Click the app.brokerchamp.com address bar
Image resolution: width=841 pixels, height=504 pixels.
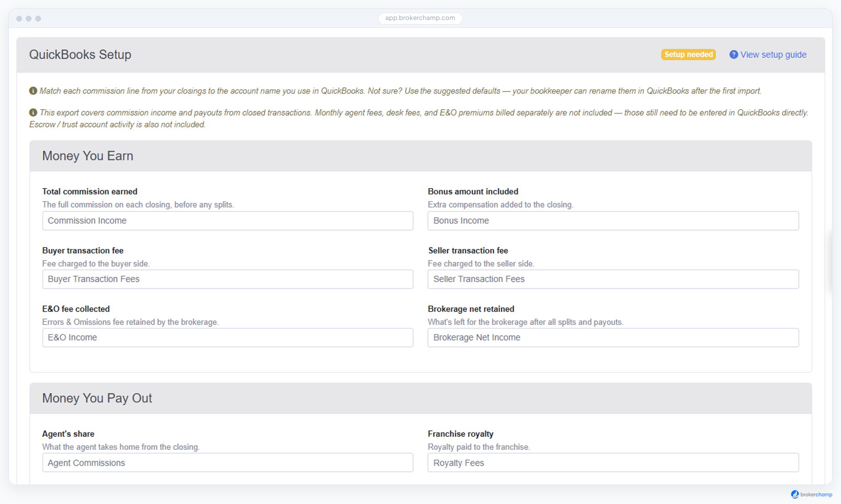[x=420, y=18]
